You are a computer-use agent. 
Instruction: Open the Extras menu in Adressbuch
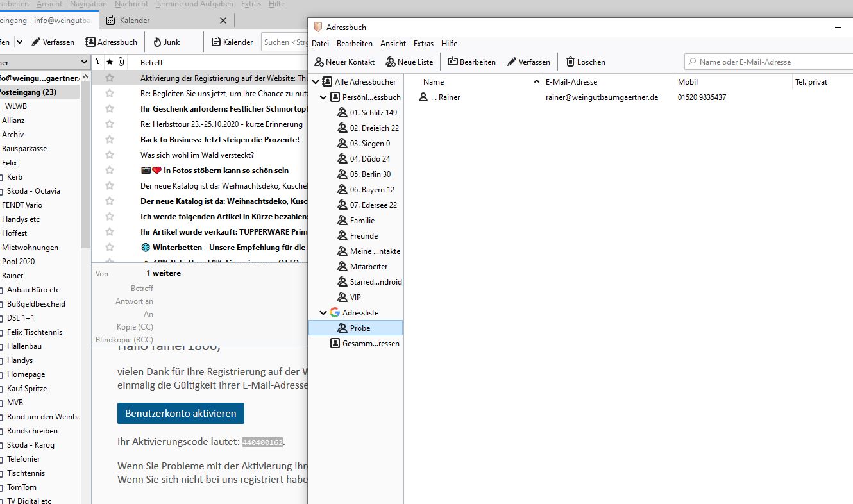coord(423,44)
